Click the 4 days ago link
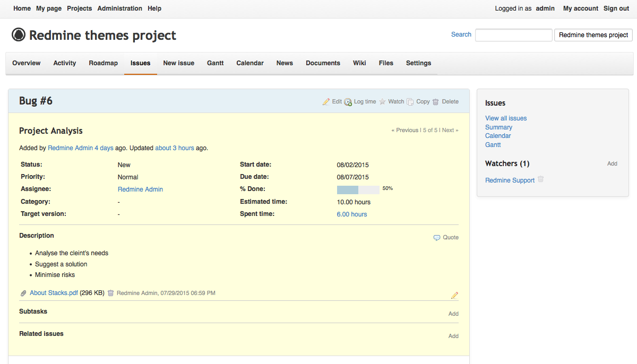 coord(104,148)
